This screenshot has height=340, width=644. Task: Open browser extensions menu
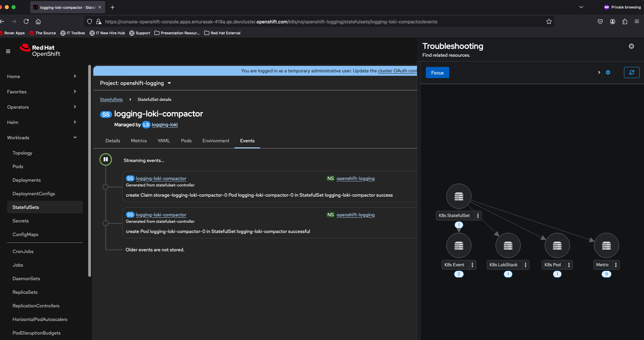[625, 21]
